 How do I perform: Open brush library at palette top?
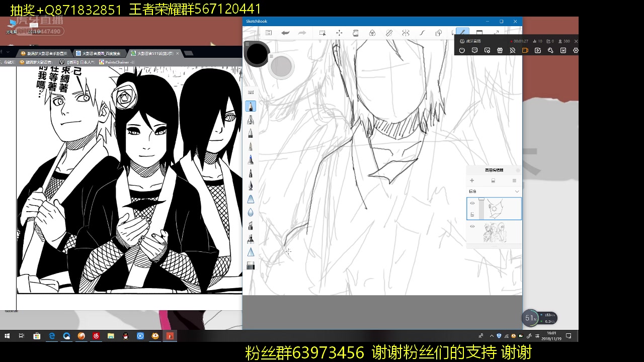coord(251,93)
